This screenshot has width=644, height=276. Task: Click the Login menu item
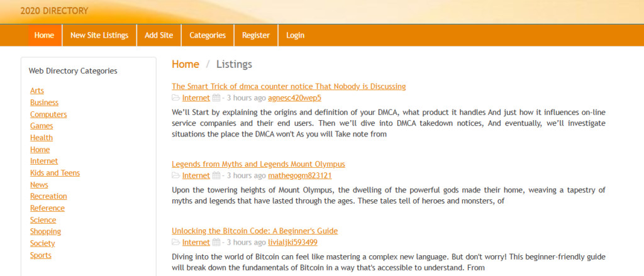(295, 35)
